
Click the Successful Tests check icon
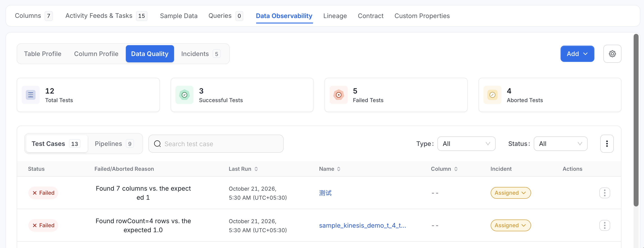(184, 95)
